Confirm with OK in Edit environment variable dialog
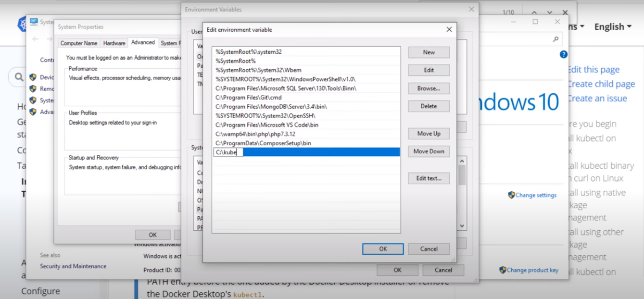644x299 pixels. tap(383, 249)
